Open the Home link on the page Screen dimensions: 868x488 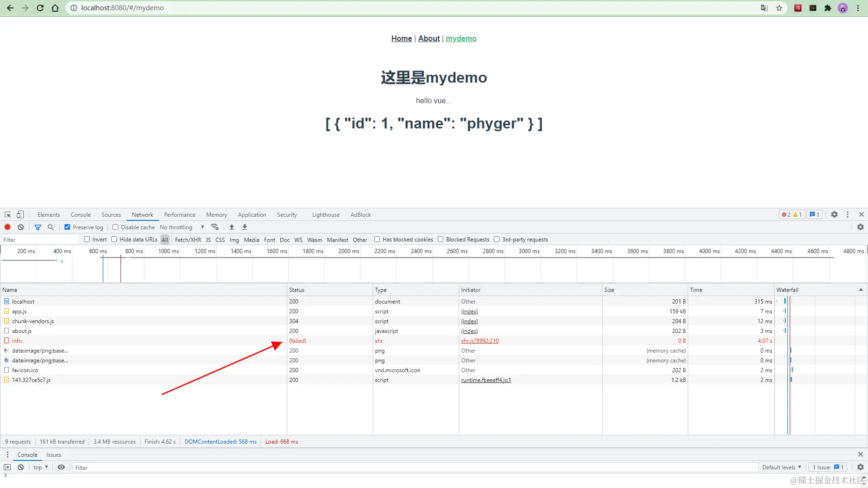point(402,39)
